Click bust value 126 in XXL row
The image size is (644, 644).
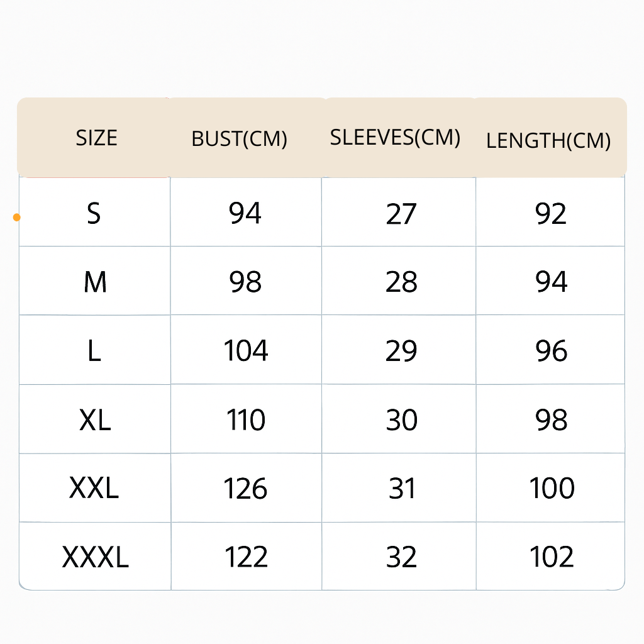click(246, 489)
